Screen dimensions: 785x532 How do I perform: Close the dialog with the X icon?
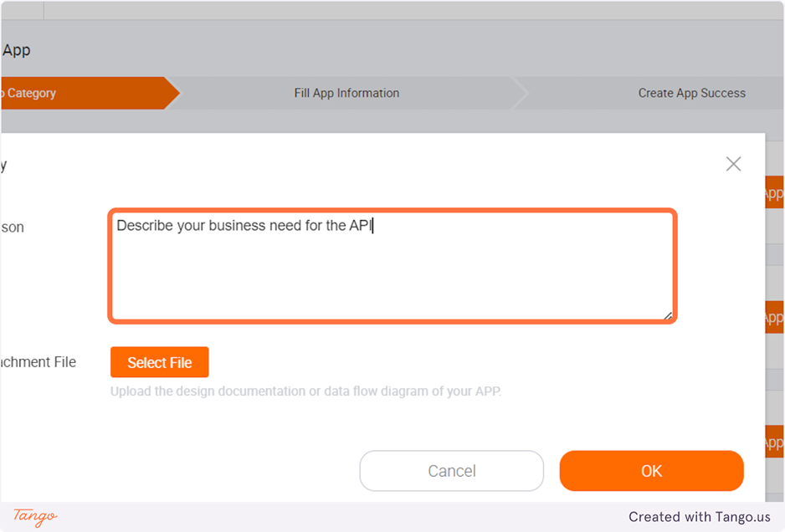[733, 164]
